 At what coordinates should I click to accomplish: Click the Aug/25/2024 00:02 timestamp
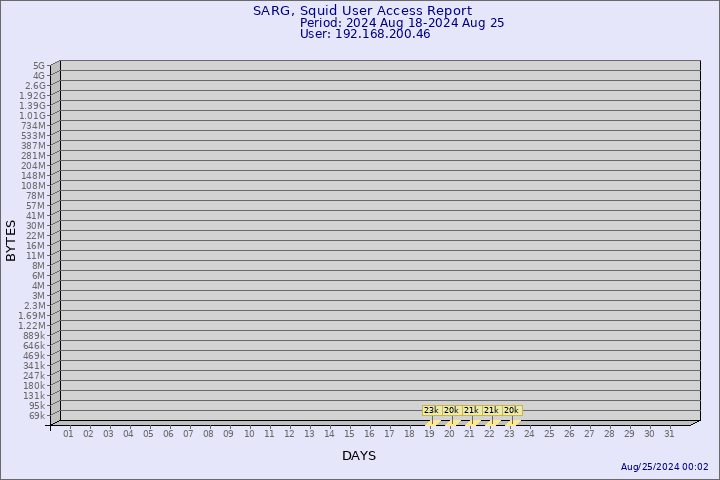[664, 467]
